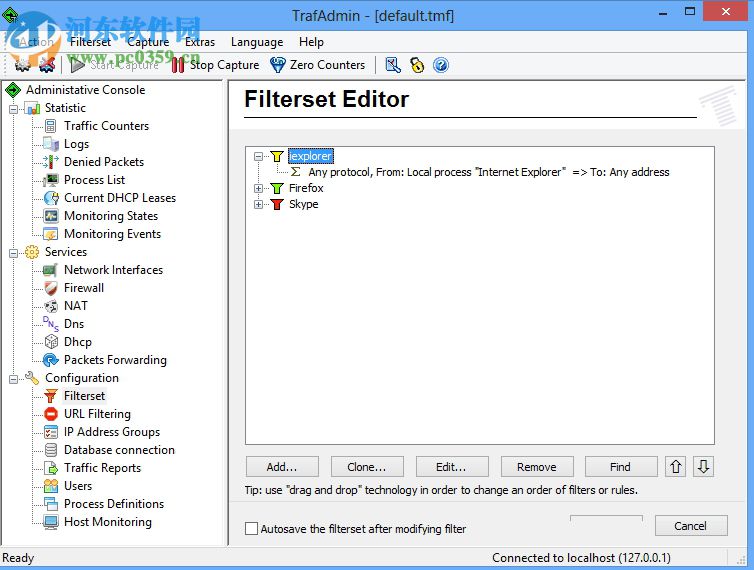
Task: Click the Process List icon
Action: click(x=50, y=180)
